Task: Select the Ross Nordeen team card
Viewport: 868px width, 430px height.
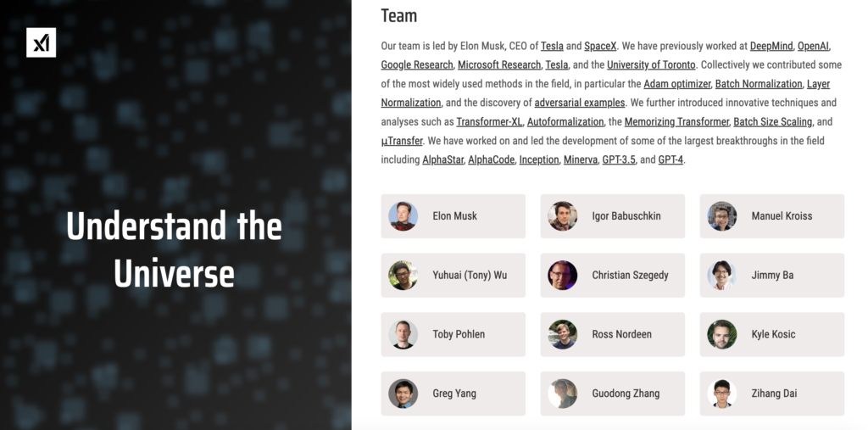Action: [612, 334]
